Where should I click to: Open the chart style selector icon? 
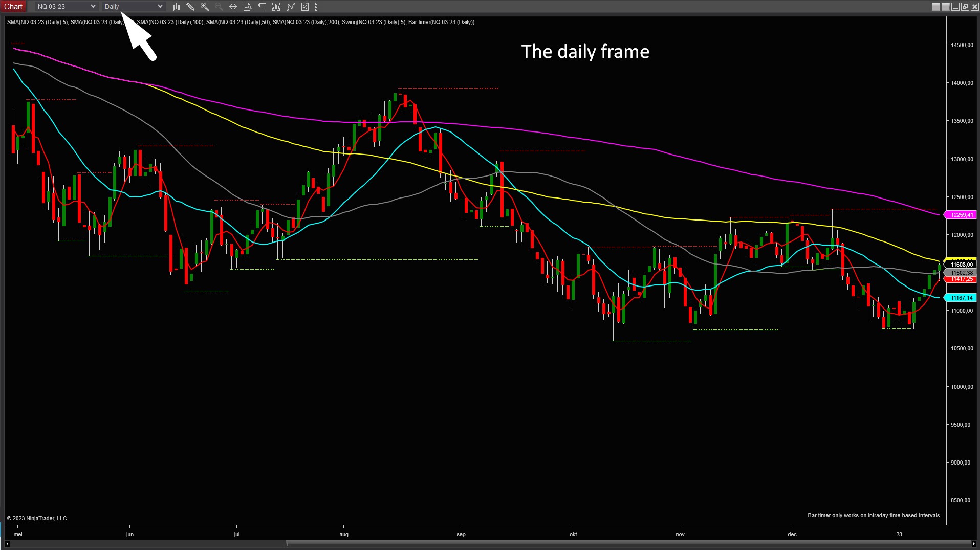pos(176,7)
